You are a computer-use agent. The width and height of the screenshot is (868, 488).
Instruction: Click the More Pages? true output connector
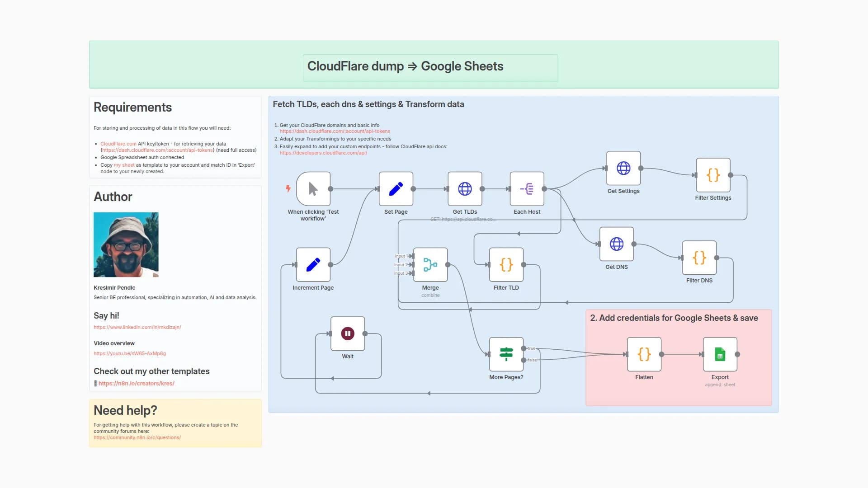[x=524, y=348]
